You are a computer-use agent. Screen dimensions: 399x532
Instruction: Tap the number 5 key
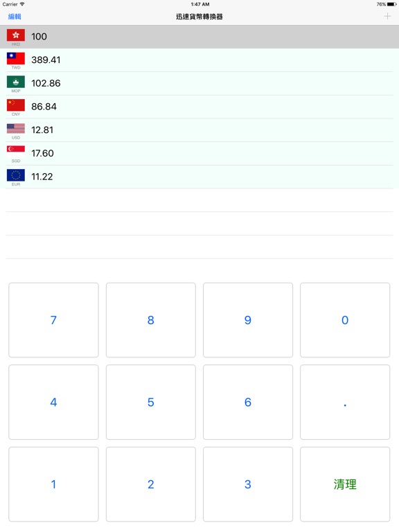coord(150,402)
